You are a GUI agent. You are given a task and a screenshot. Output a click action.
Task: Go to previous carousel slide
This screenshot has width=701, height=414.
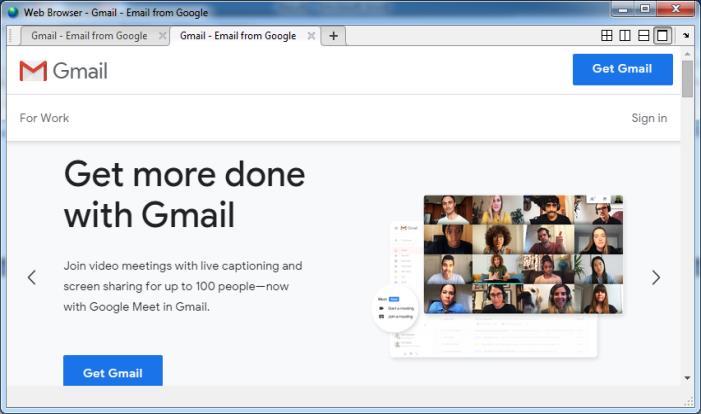(32, 278)
